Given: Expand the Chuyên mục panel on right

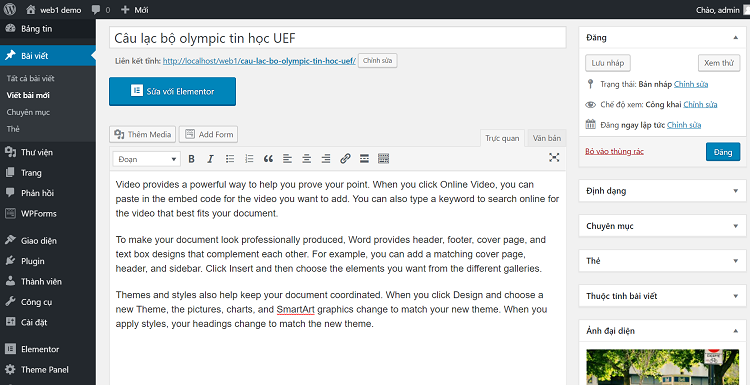Looking at the screenshot, I should (736, 226).
